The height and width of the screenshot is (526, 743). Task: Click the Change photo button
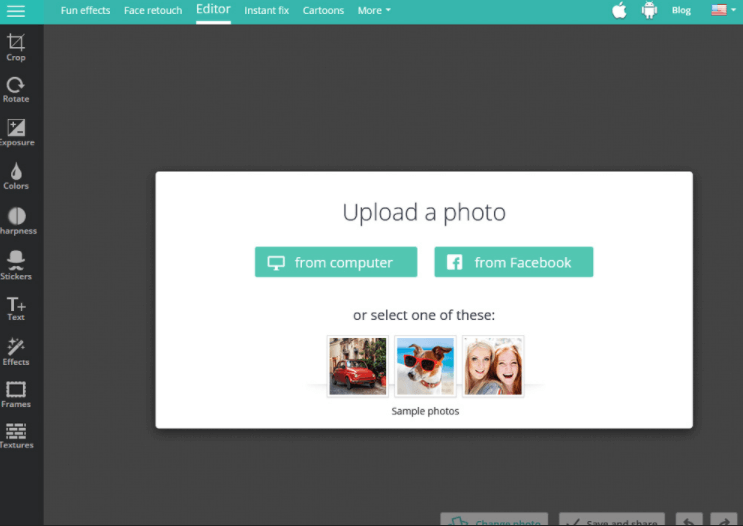pos(494,519)
